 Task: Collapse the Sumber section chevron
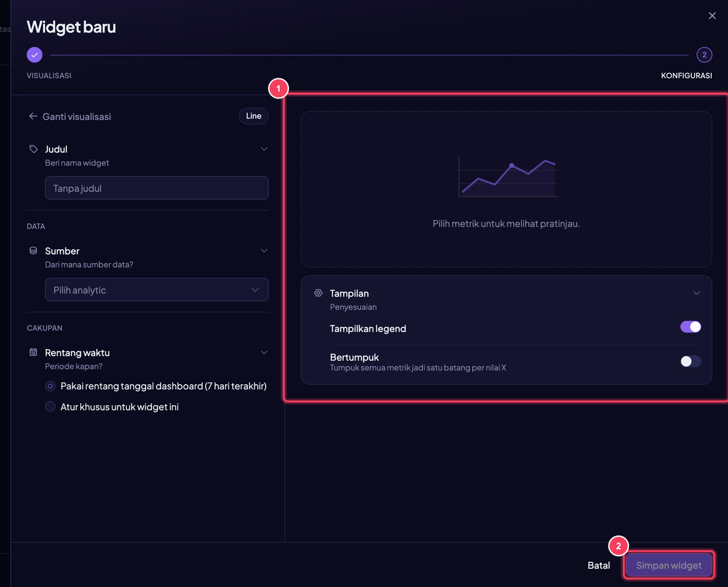(264, 250)
